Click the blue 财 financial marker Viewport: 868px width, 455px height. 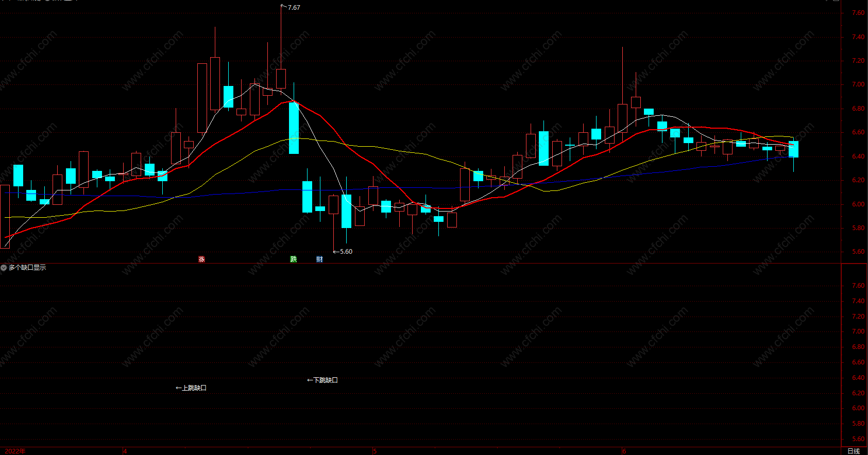point(319,259)
